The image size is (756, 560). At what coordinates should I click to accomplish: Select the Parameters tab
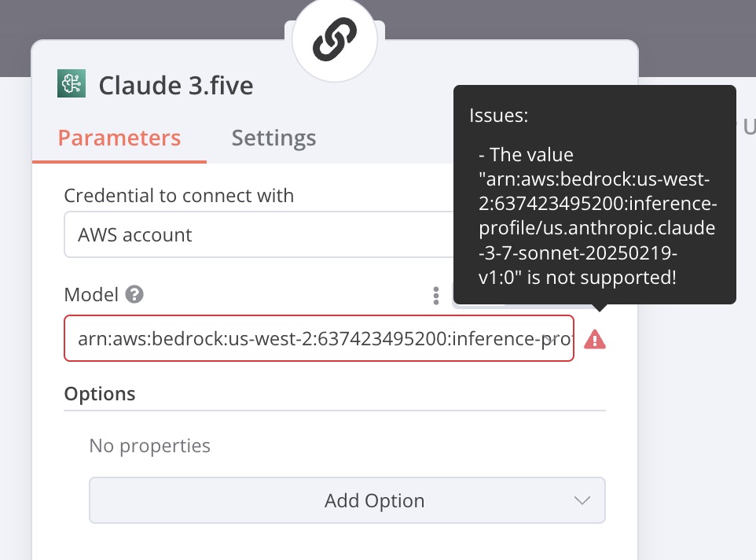coord(119,138)
